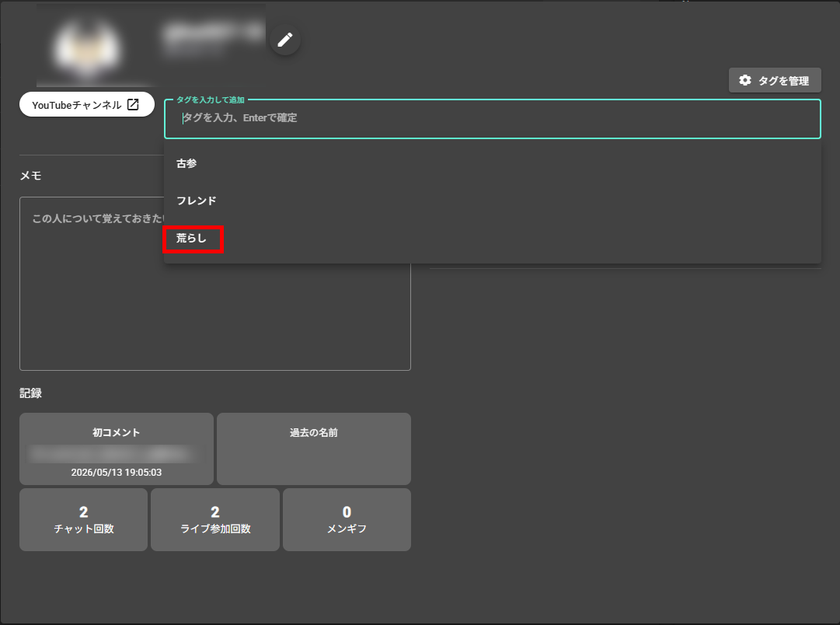Click the チャット回数 stat card

(x=84, y=519)
